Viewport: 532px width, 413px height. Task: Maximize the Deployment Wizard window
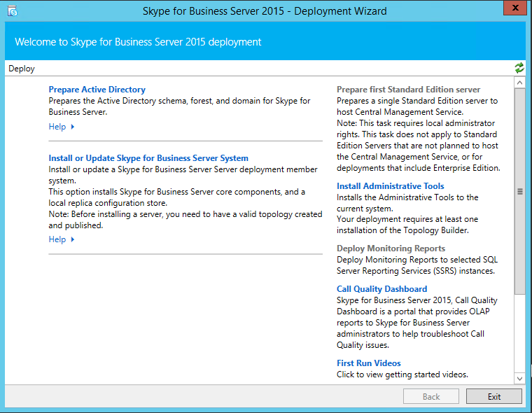coord(490,8)
